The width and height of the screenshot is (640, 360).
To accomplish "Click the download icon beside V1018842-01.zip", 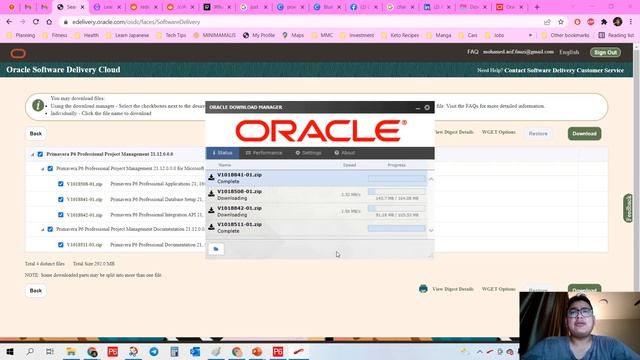I will (x=211, y=210).
